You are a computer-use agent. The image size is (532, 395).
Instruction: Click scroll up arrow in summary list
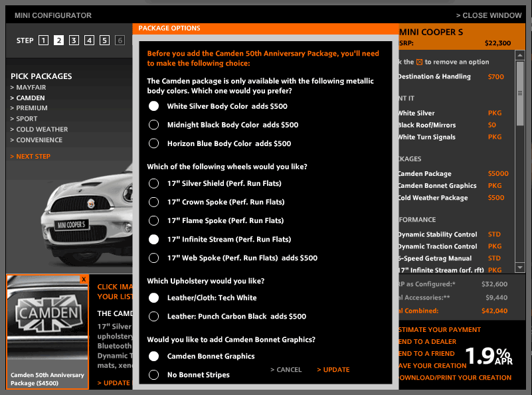pos(520,55)
